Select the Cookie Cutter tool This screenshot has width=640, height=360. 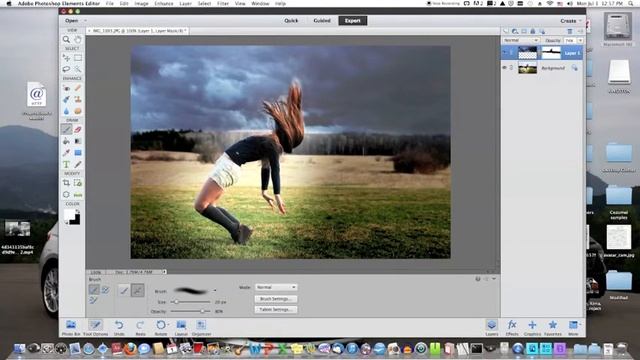click(x=66, y=195)
